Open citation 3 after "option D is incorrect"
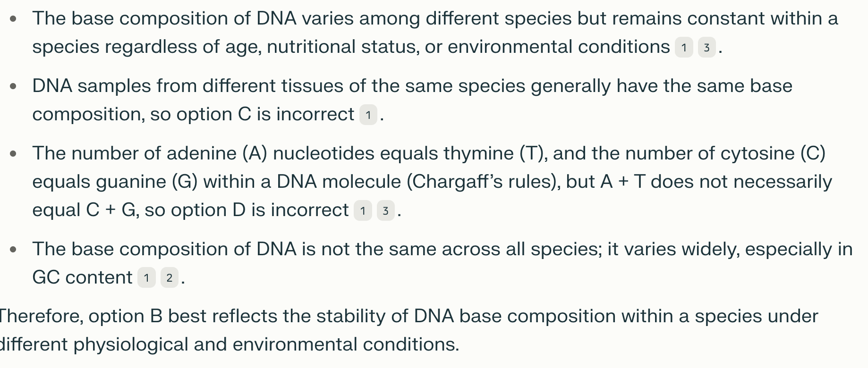868x368 pixels. tap(385, 211)
